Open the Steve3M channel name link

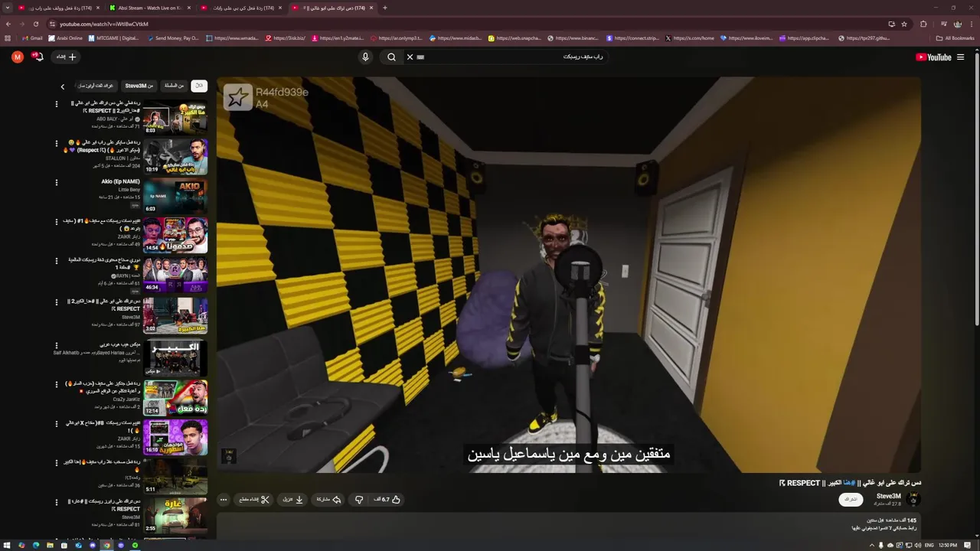tap(889, 496)
